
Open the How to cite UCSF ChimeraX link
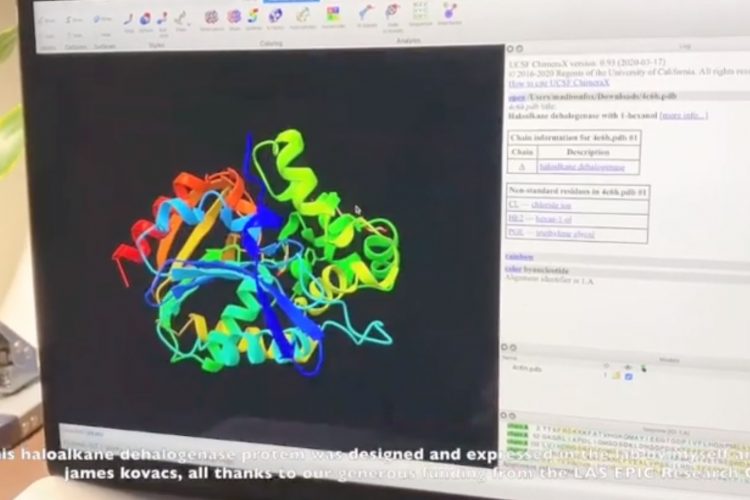click(x=559, y=83)
